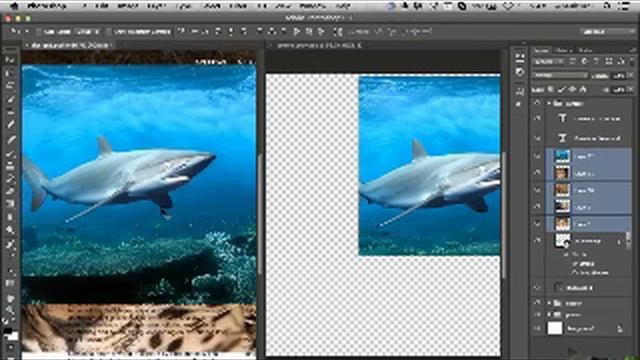Click the lock position icon
Viewport: 640px width, 360px height.
click(572, 89)
